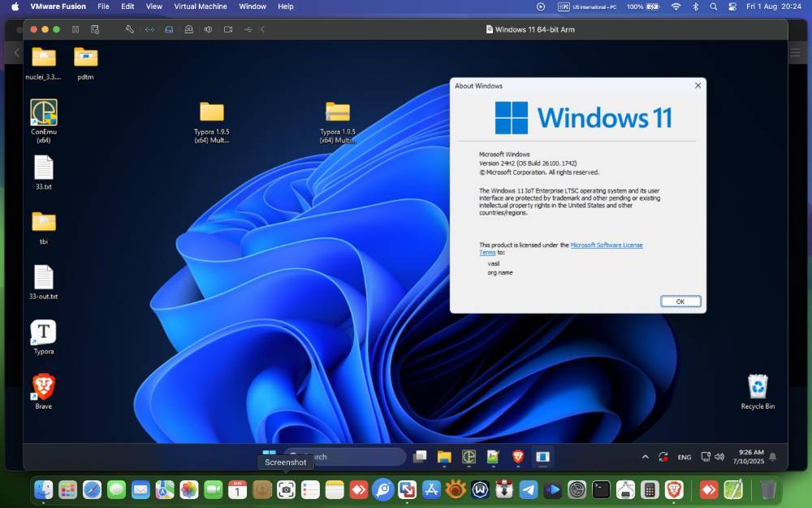Click the network adapter icon in VMware toolbar
This screenshot has height=508, width=812.
point(149,29)
